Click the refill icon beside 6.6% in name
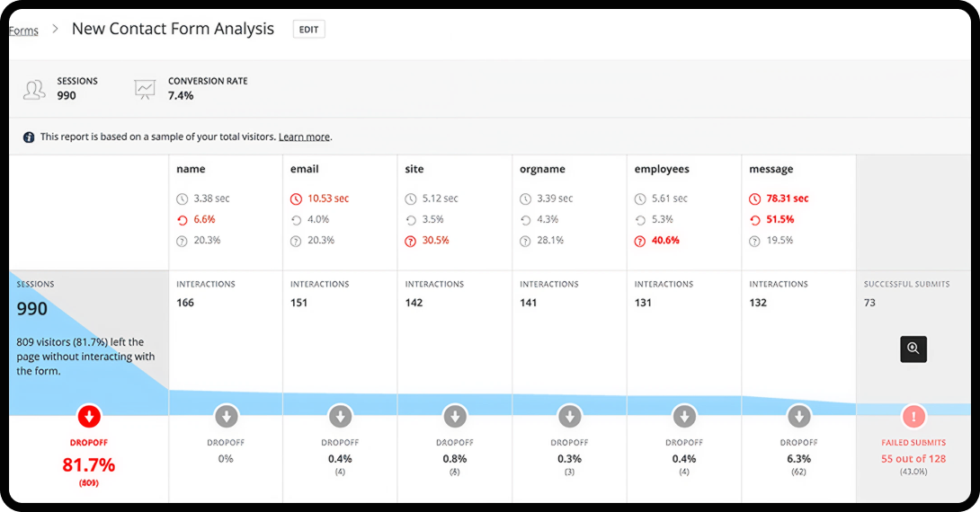980x512 pixels. click(182, 220)
